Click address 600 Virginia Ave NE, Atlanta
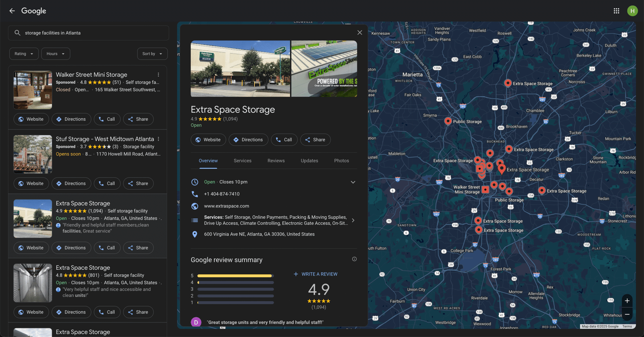Viewport: 644px width, 337px height. [x=259, y=234]
